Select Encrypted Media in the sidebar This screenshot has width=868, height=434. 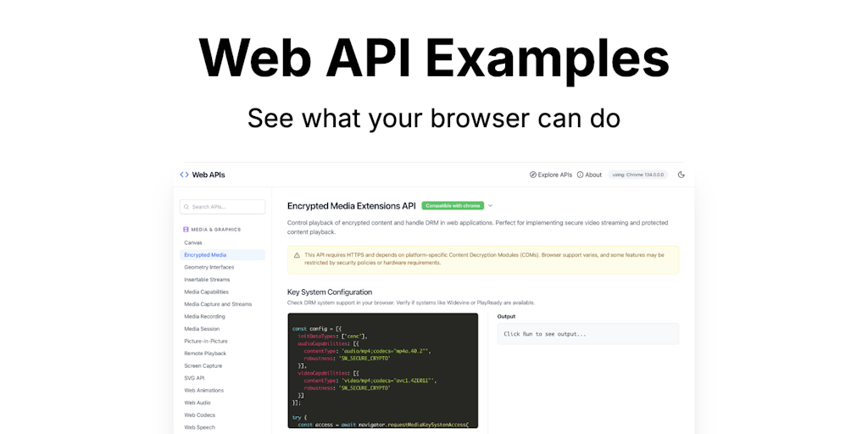pos(223,254)
